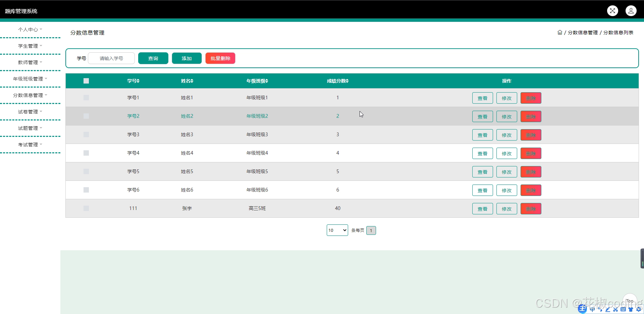Click 修改 for row 111 张宇
Viewport: 644px width, 314px height.
coord(507,209)
